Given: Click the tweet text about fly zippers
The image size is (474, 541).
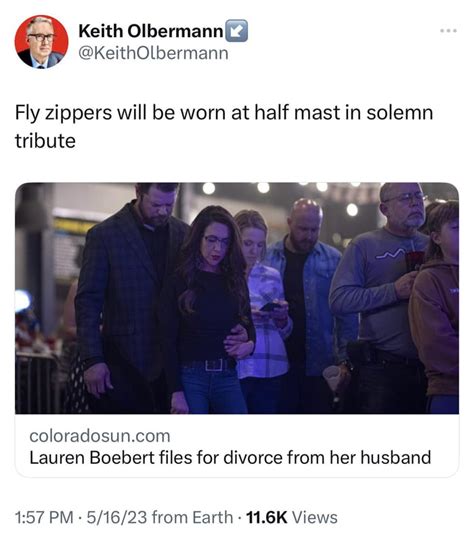Looking at the screenshot, I should pyautogui.click(x=224, y=127).
